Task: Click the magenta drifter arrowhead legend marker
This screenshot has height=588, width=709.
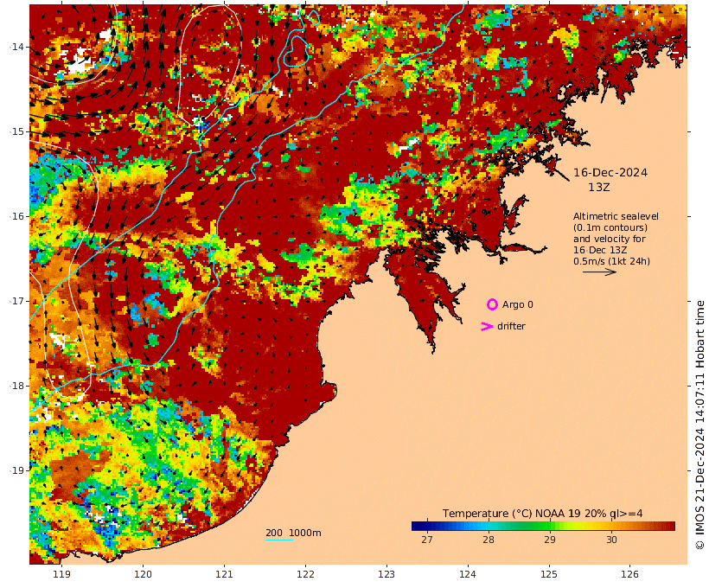Action: click(487, 326)
